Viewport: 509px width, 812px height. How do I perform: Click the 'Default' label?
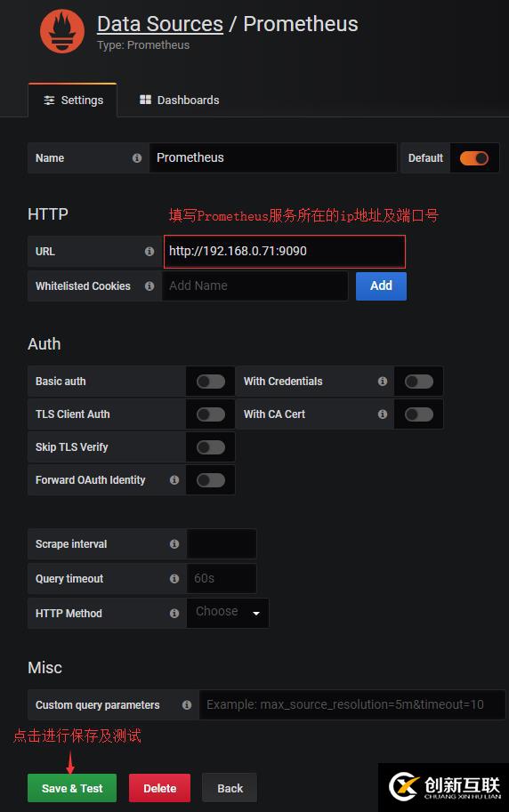tap(425, 158)
